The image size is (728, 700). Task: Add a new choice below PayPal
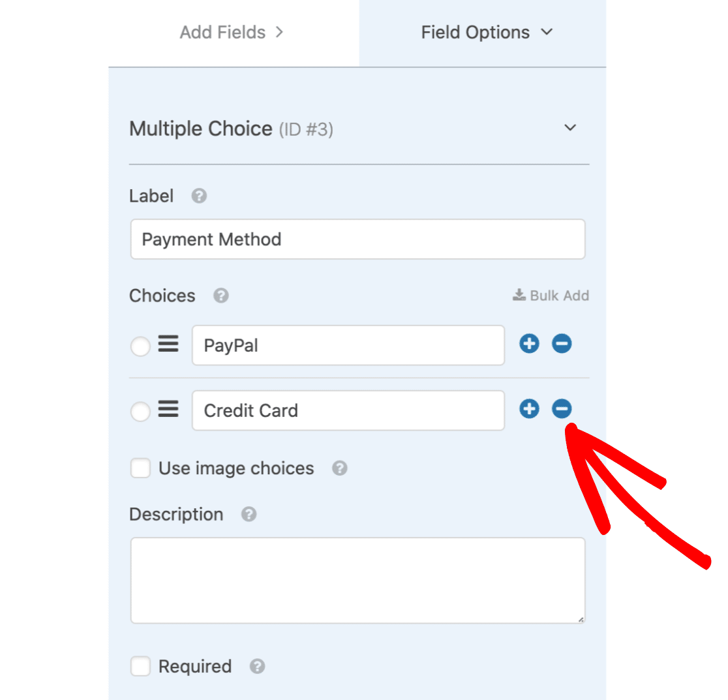529,344
